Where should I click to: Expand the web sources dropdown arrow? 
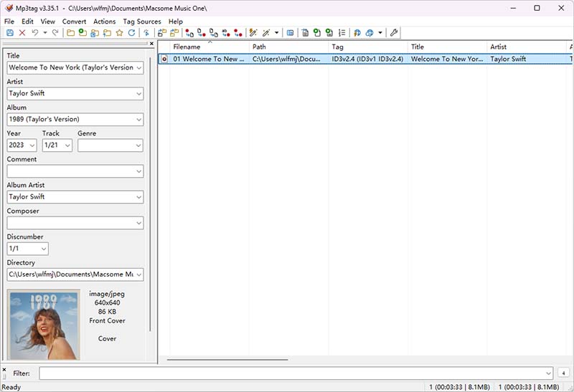point(380,33)
